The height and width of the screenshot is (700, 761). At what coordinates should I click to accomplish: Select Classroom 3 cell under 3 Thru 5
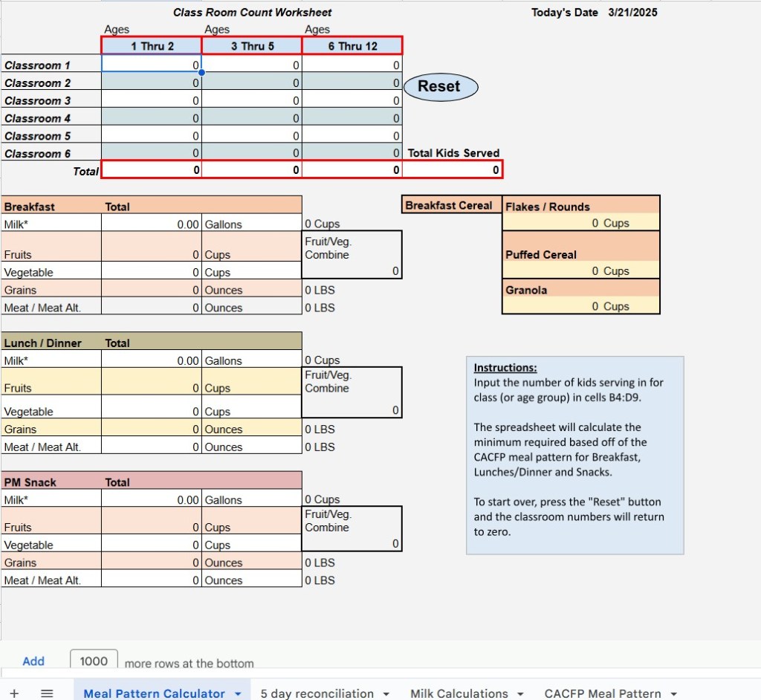252,100
